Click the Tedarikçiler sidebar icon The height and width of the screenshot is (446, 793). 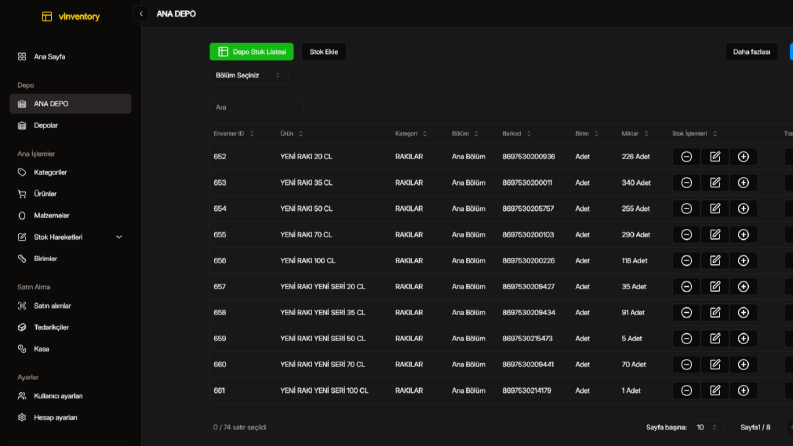[x=22, y=327]
